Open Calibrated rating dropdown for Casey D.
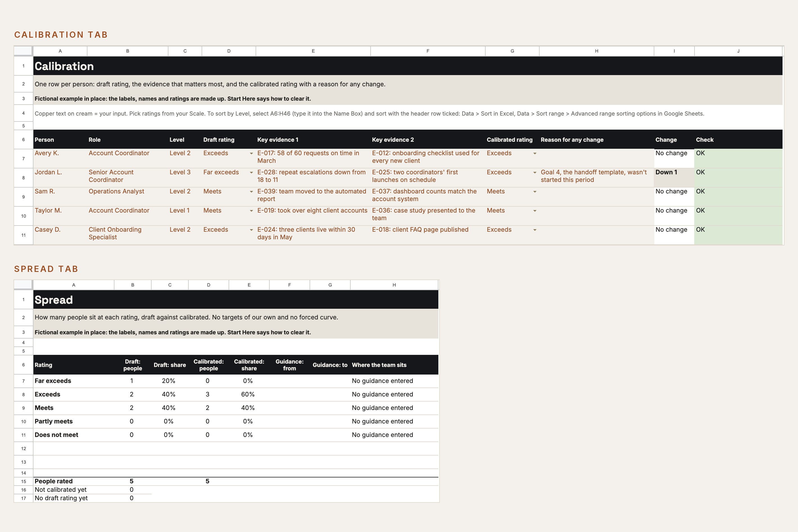 click(535, 230)
